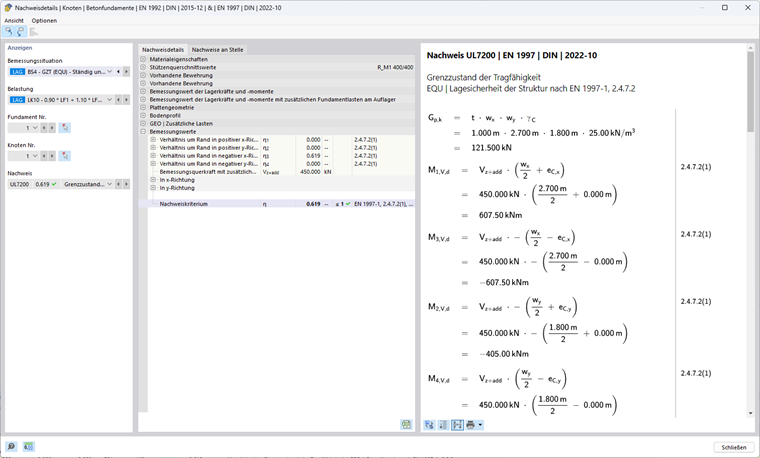The width and height of the screenshot is (760, 458).
Task: Click the formula panel scroll-down arrow
Action: point(751,413)
